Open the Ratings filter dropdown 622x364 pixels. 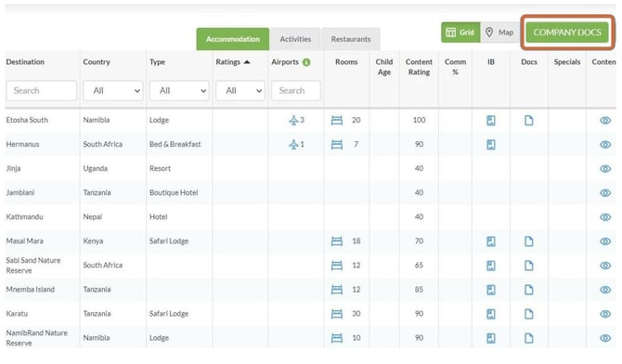[x=240, y=90]
